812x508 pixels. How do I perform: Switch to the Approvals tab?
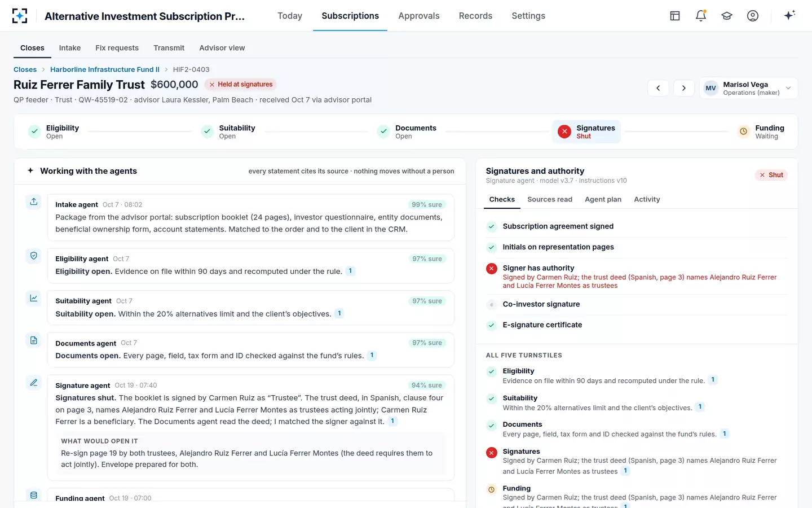tap(419, 16)
